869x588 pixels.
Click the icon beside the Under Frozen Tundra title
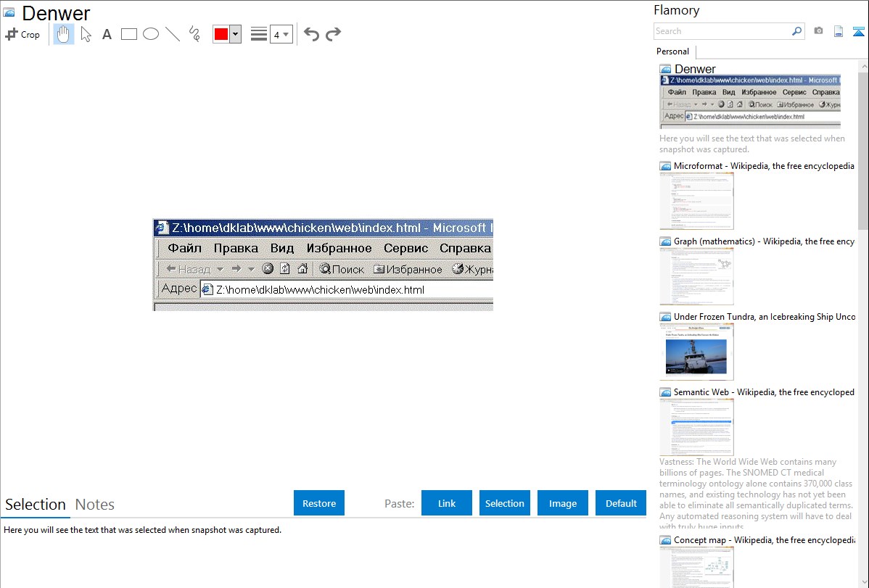coord(665,316)
